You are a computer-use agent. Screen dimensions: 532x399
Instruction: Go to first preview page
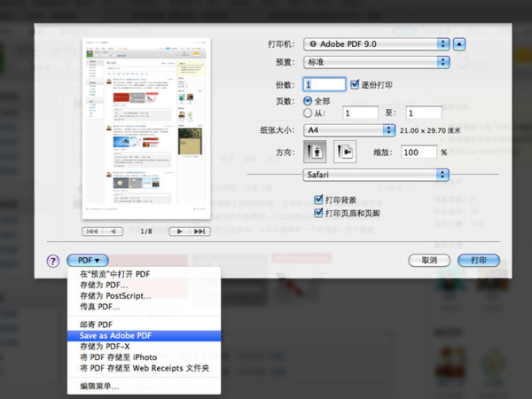tap(92, 231)
